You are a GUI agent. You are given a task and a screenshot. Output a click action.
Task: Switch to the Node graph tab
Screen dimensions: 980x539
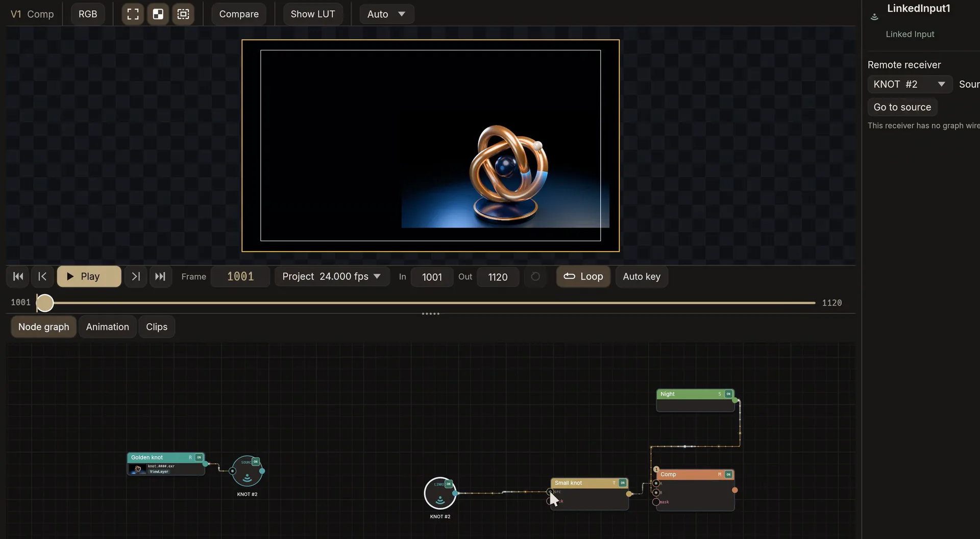tap(43, 327)
